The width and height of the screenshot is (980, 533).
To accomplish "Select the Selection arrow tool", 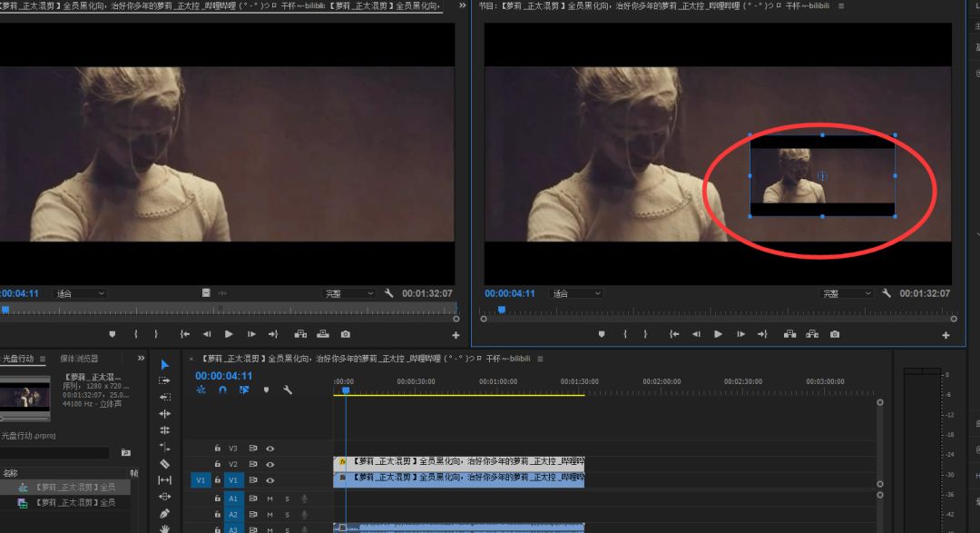I will click(165, 365).
